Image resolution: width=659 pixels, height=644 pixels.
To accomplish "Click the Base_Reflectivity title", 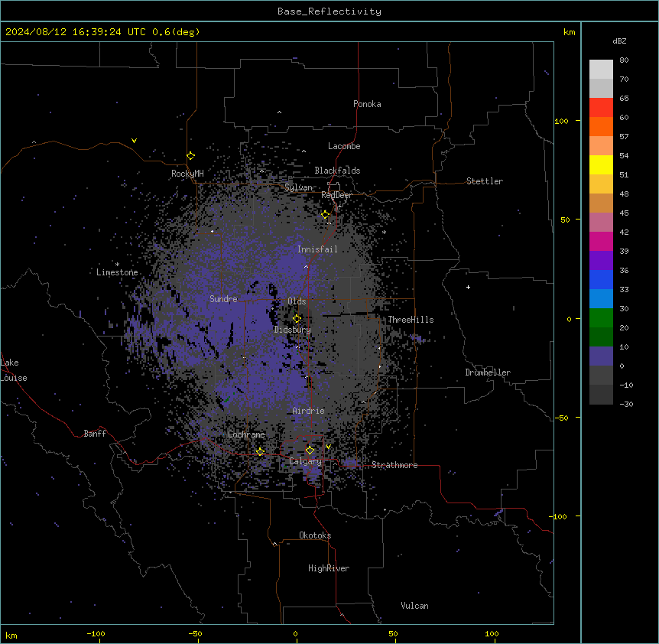I will (x=329, y=11).
